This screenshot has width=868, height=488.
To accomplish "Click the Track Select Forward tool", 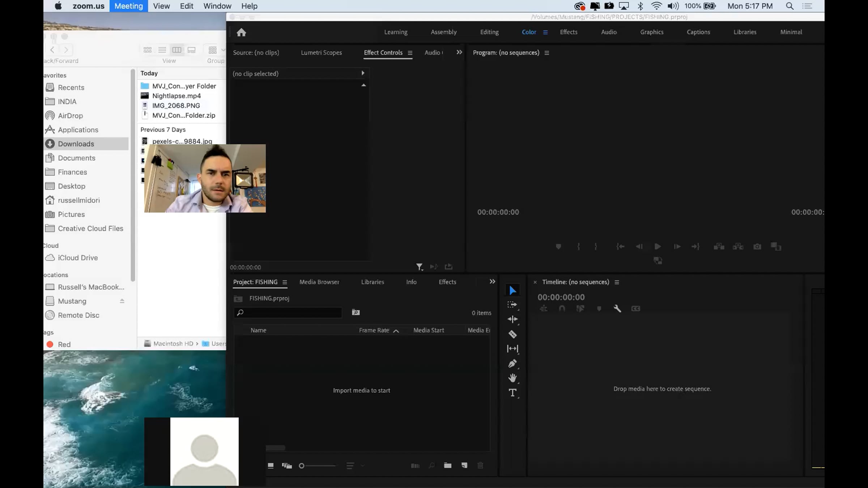I will coord(512,305).
